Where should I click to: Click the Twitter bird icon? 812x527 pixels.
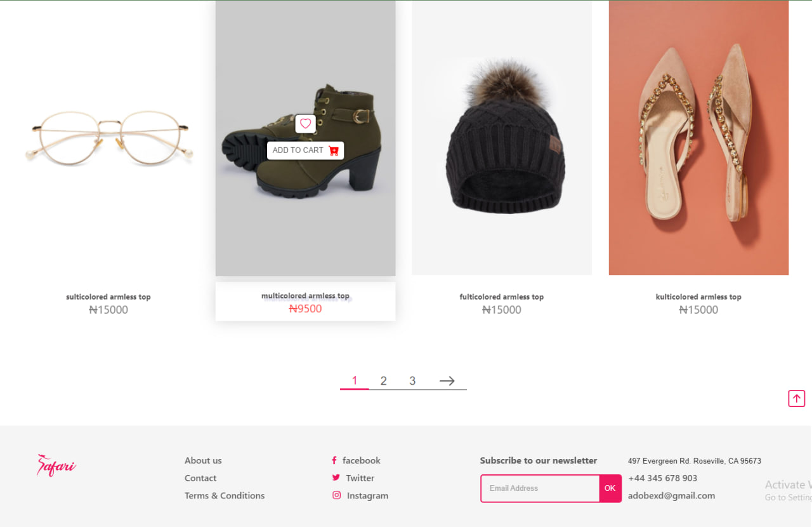(x=336, y=477)
